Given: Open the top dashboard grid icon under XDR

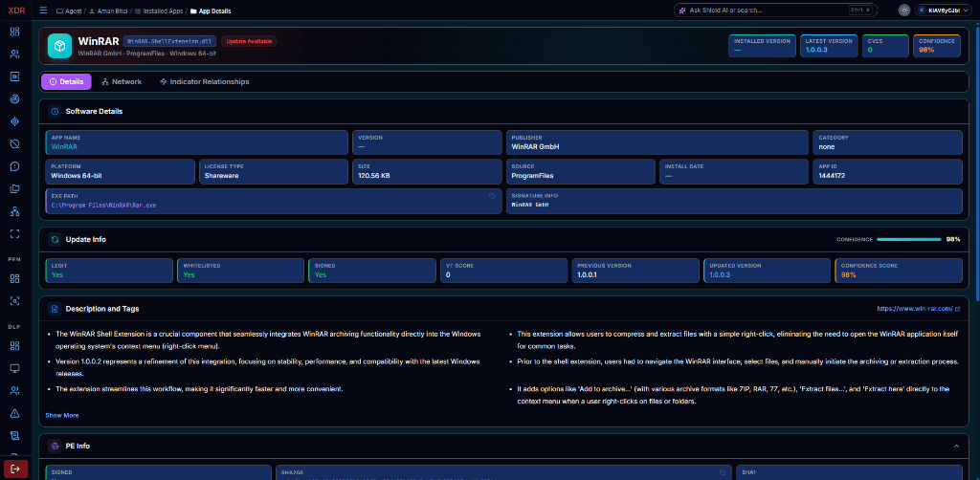Looking at the screenshot, I should 15,32.
